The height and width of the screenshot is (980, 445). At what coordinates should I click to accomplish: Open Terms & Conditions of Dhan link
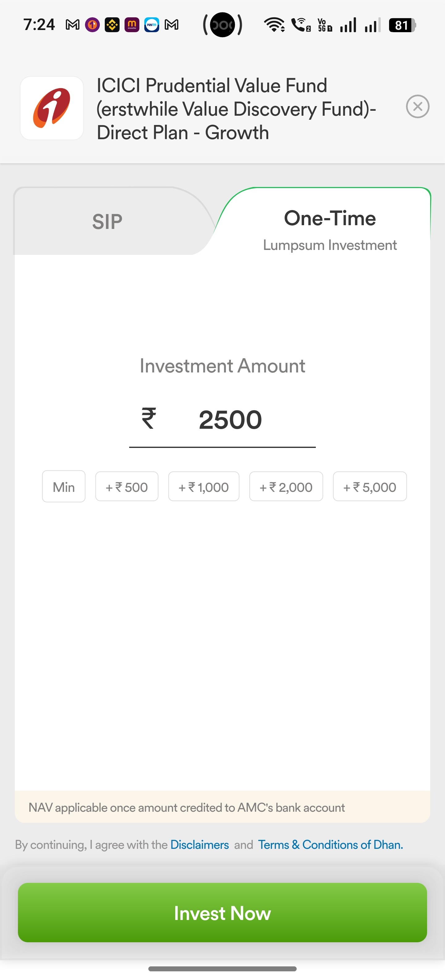coord(330,845)
